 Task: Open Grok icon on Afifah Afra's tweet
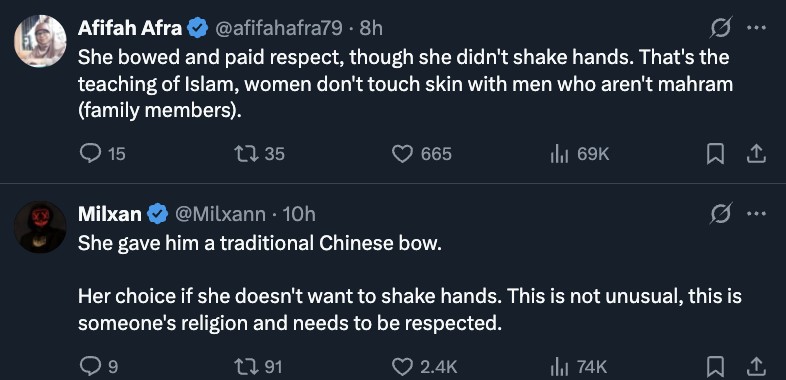tap(721, 28)
